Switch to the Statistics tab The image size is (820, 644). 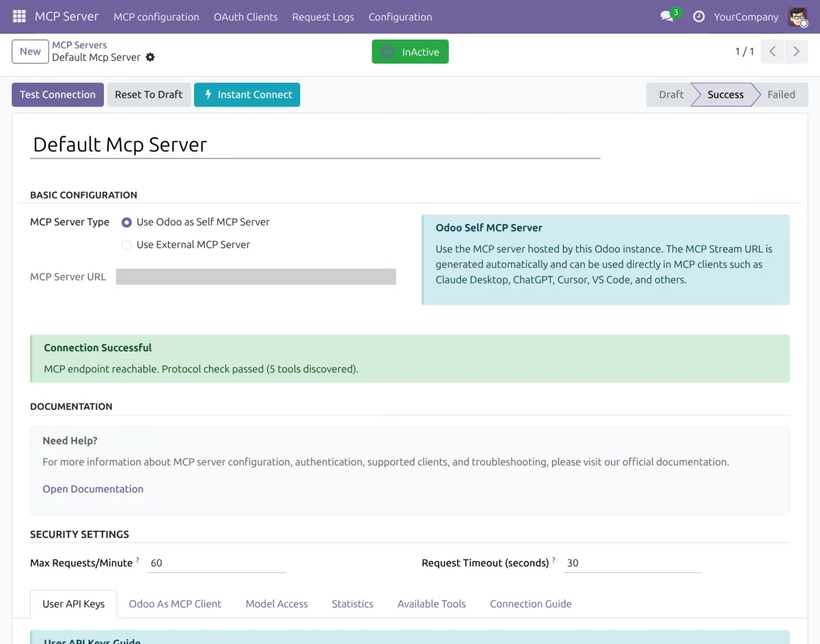[x=353, y=604]
